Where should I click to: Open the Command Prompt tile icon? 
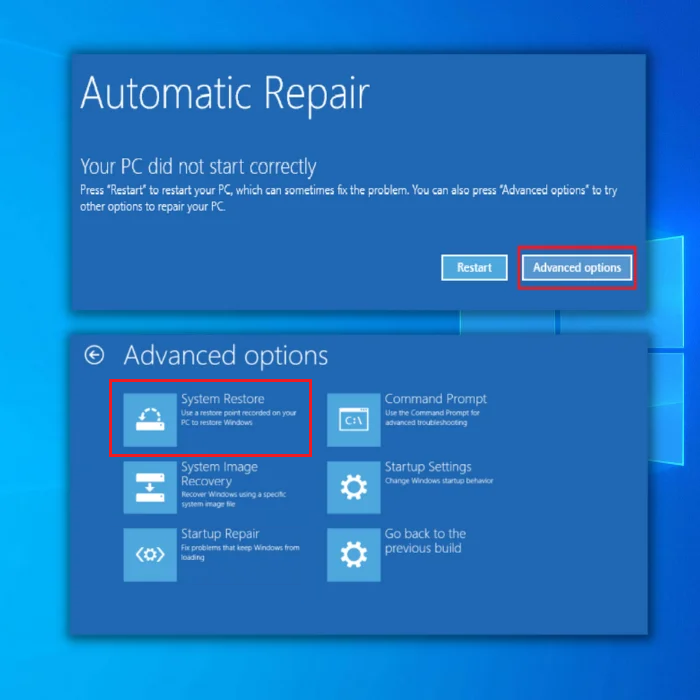354,420
